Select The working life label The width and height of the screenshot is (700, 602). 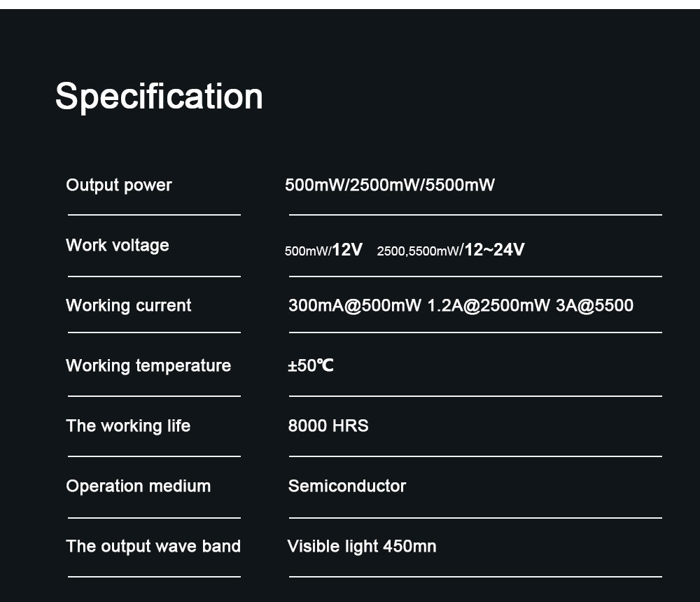(128, 426)
